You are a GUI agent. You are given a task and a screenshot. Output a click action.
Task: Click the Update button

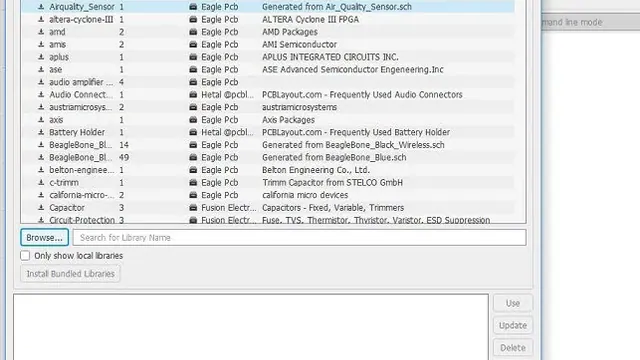[x=513, y=326]
